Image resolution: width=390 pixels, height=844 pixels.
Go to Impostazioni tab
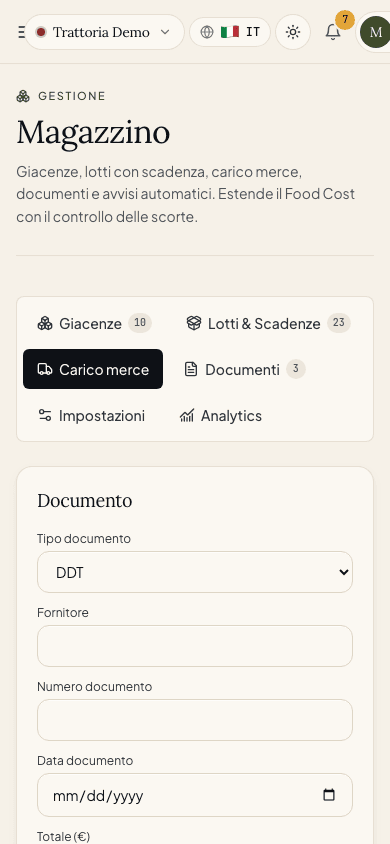tap(91, 416)
